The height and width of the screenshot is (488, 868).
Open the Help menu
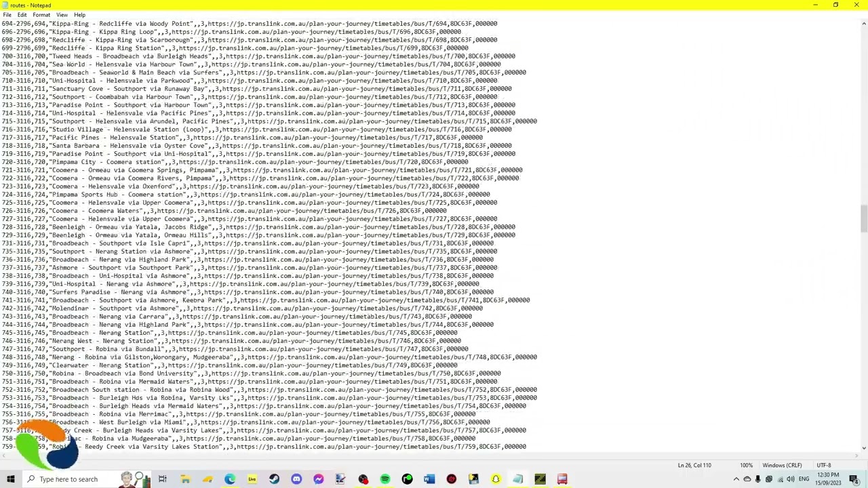coord(79,15)
